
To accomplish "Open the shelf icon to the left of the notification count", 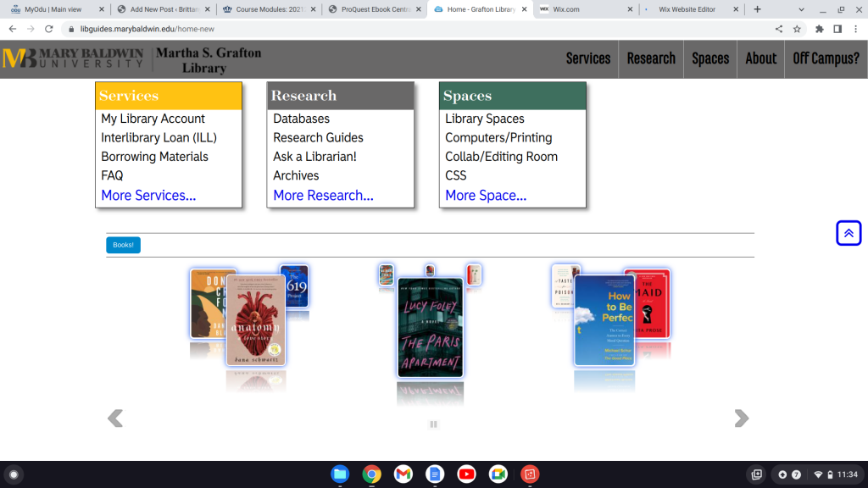I will click(757, 474).
